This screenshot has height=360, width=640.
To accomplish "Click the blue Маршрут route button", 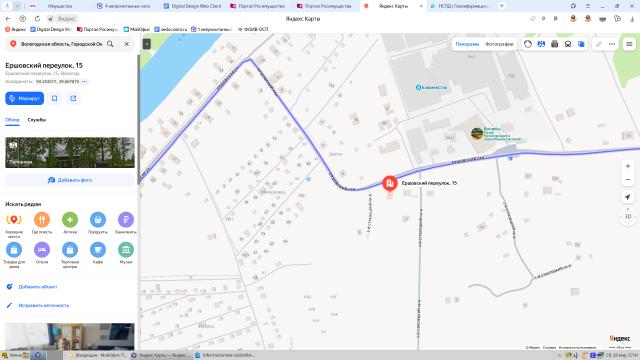I will coord(24,98).
